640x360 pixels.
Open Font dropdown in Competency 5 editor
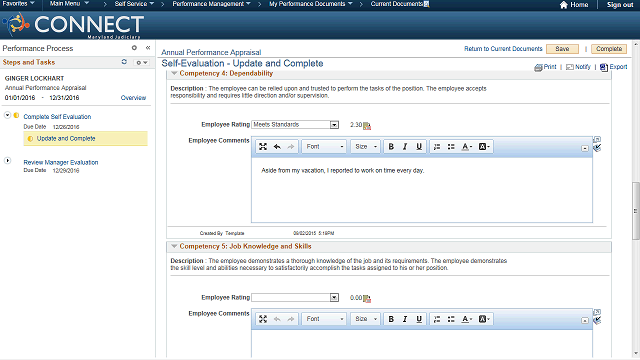point(325,319)
